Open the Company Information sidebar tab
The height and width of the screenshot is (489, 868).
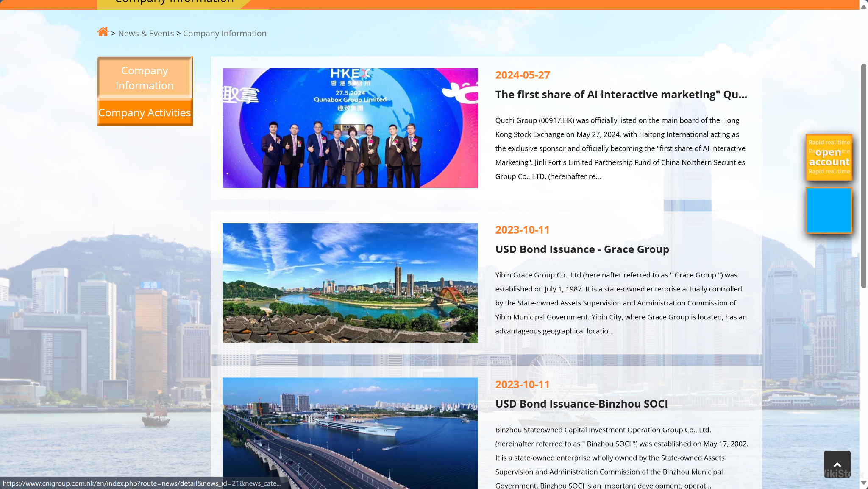[x=145, y=78]
